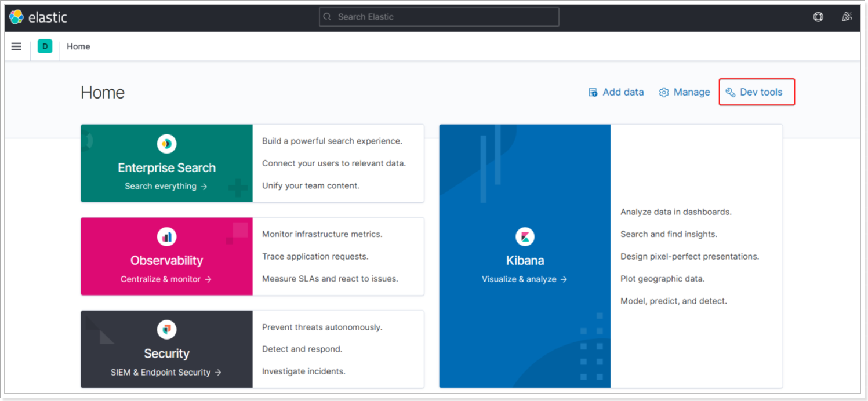868x401 pixels.
Task: Follow the Centralize & monitor link
Action: 166,279
